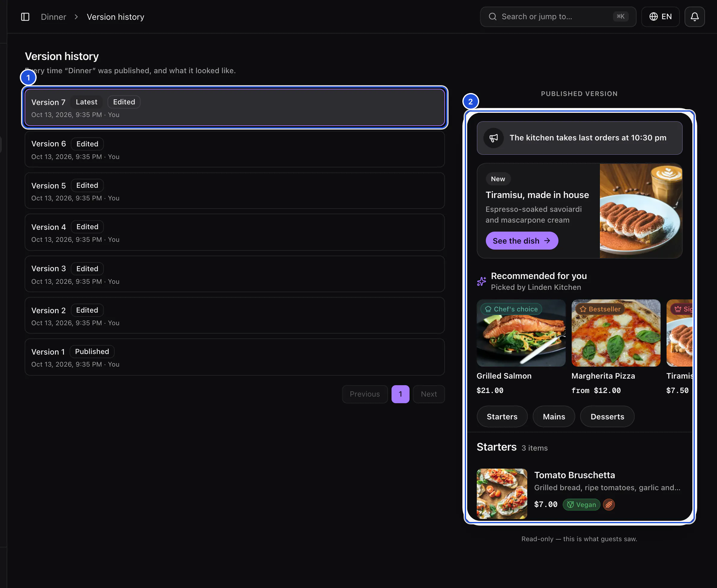Select the Version 3 entry

pos(234,274)
